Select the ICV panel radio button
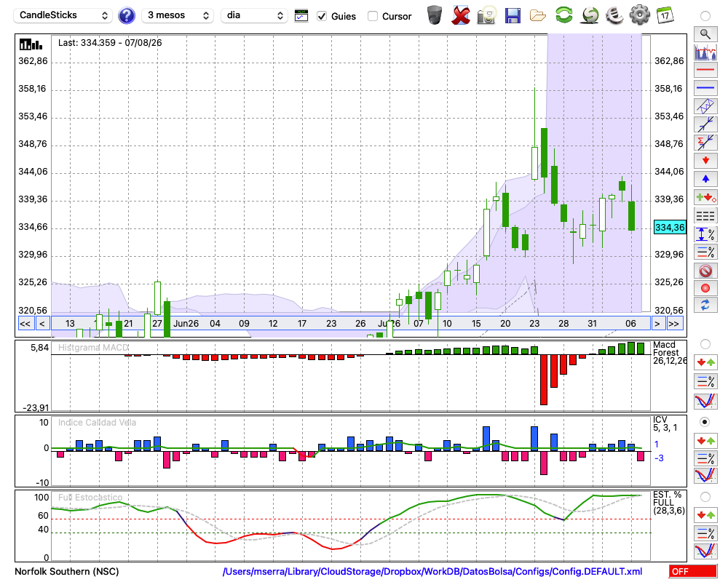The width and height of the screenshot is (728, 582). pos(705,422)
